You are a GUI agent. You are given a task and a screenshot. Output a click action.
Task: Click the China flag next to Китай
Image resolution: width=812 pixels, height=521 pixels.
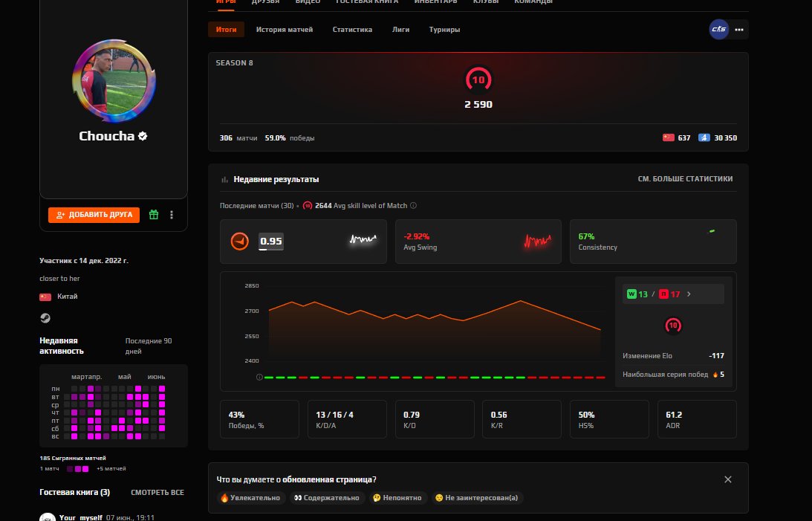[45, 297]
